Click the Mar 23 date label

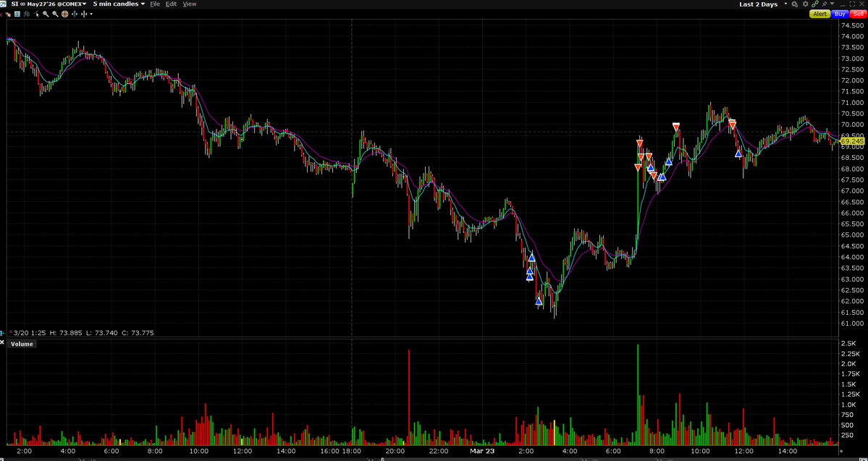(x=481, y=451)
